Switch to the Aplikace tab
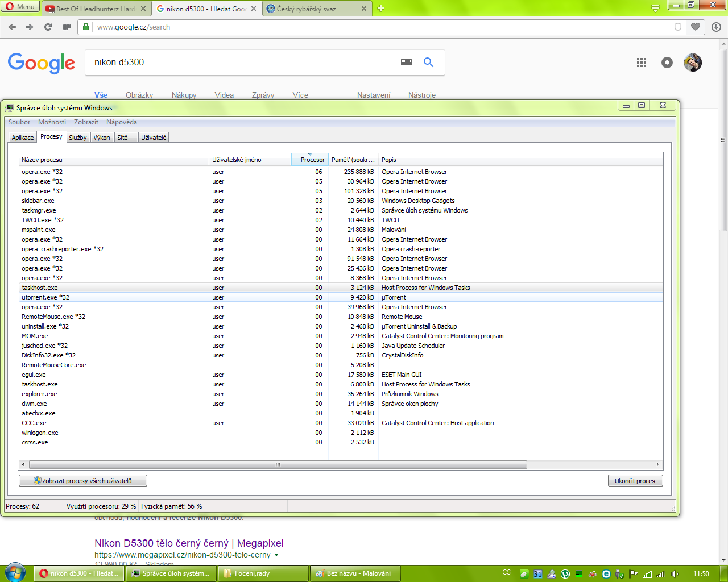Viewport: 728px width, 582px height. (x=23, y=138)
